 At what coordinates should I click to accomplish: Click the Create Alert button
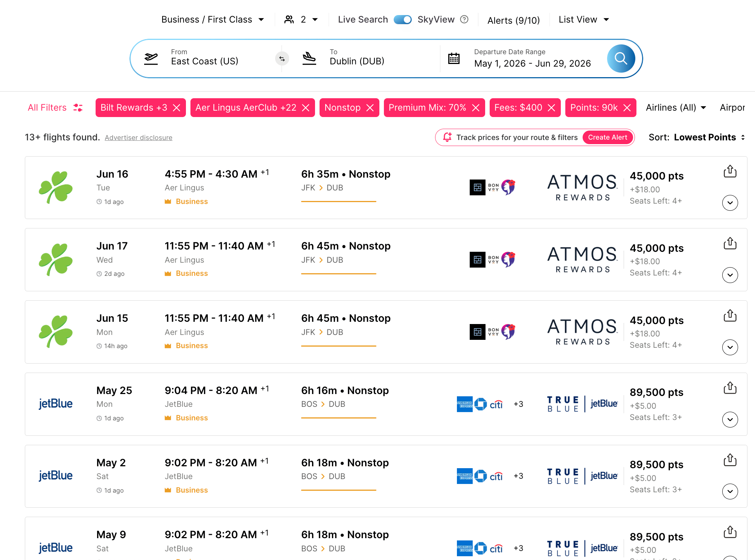point(607,137)
